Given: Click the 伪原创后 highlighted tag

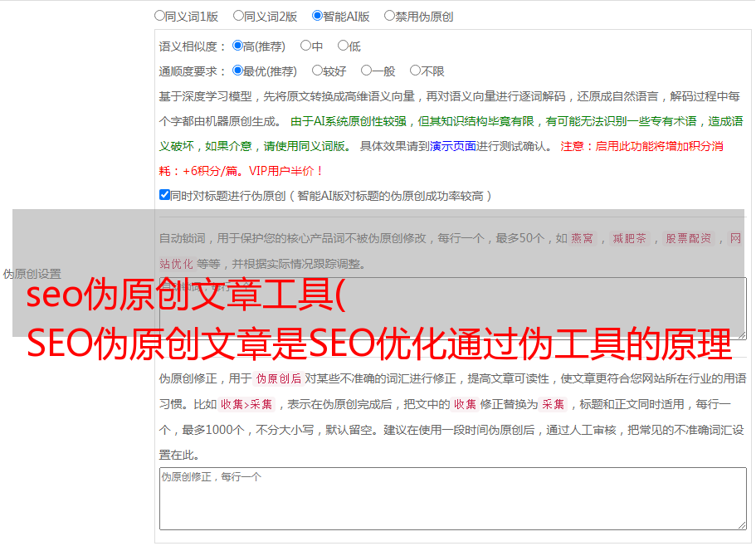Looking at the screenshot, I should [279, 378].
